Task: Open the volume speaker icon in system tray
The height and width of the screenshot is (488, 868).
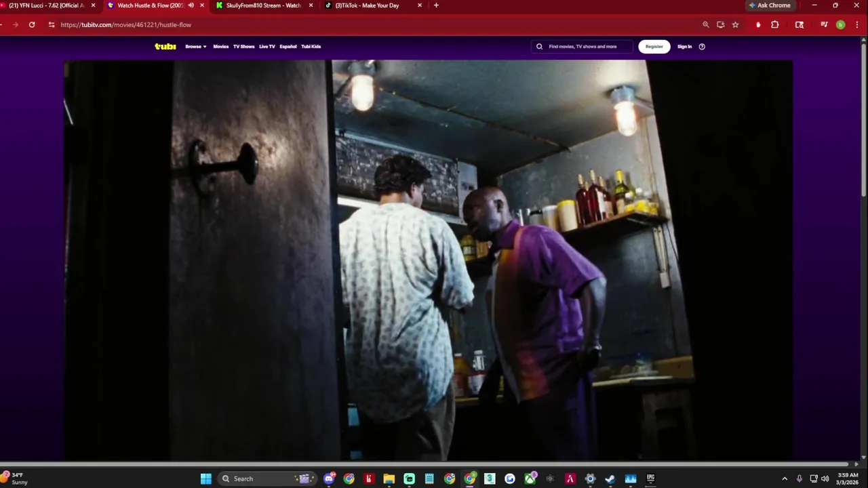Action: pyautogui.click(x=825, y=479)
